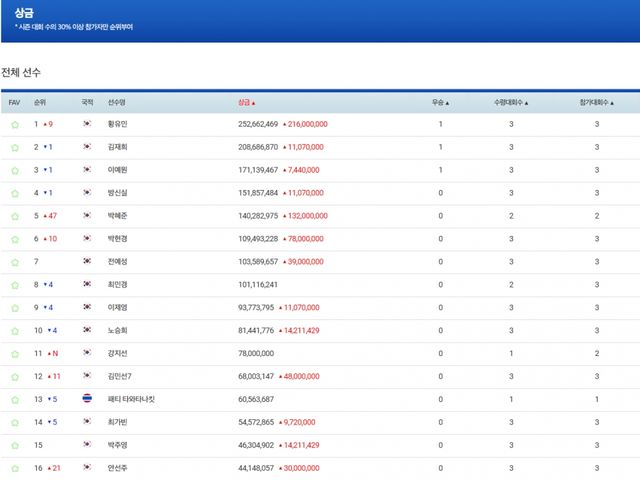Favorite 안선주 using the star icon
This screenshot has height=480, width=640.
(14, 468)
